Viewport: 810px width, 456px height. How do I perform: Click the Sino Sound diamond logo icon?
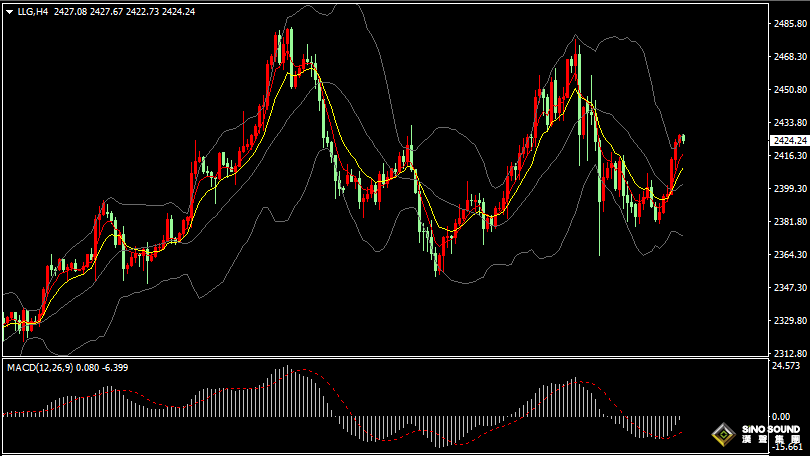[x=719, y=435]
